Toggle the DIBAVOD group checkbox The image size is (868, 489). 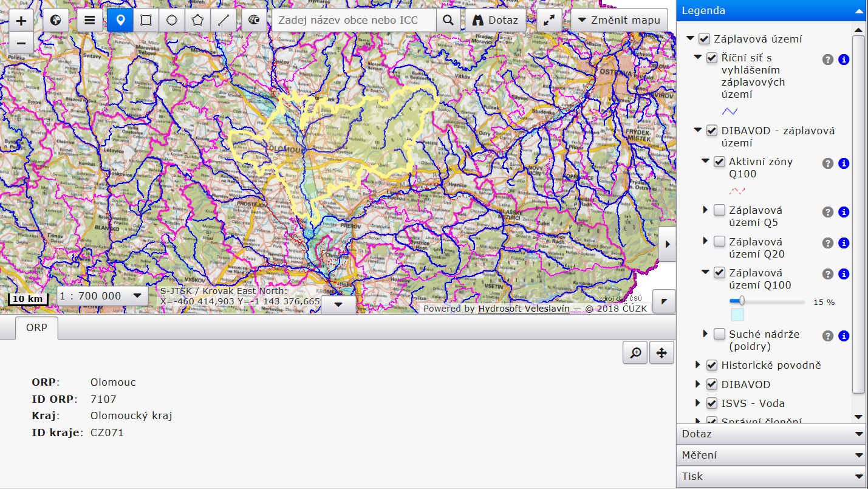pos(712,385)
